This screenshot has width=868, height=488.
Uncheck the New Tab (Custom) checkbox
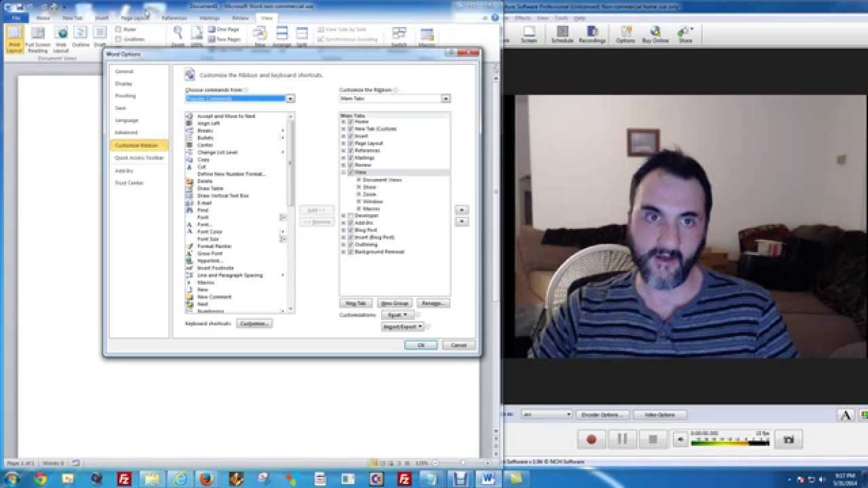(351, 129)
